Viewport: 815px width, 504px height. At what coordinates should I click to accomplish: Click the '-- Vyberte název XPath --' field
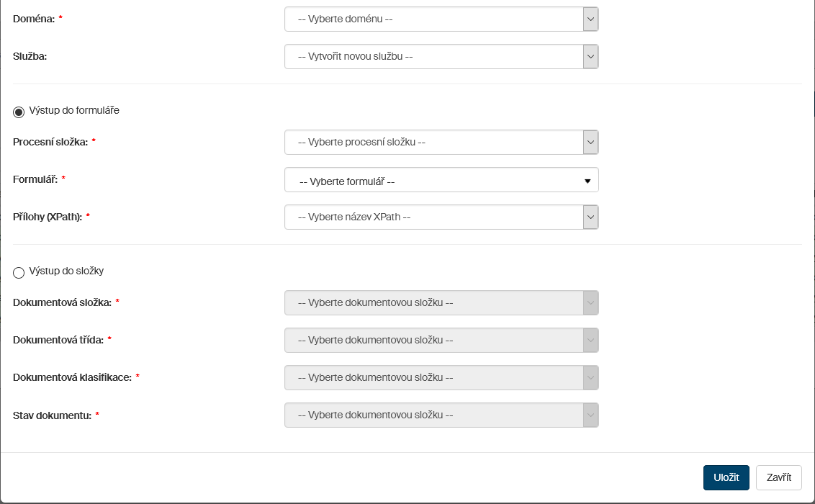433,217
